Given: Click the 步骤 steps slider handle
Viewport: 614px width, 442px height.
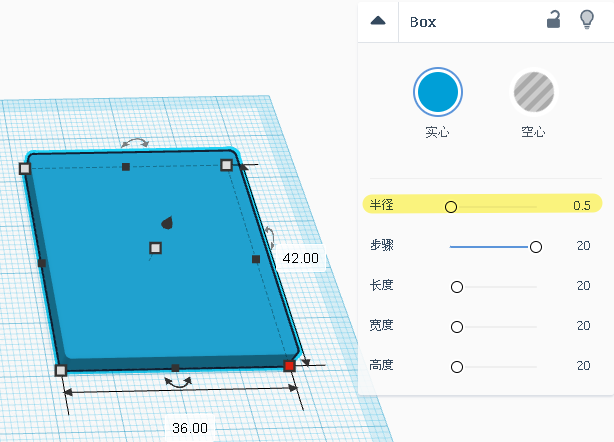Looking at the screenshot, I should click(x=536, y=247).
